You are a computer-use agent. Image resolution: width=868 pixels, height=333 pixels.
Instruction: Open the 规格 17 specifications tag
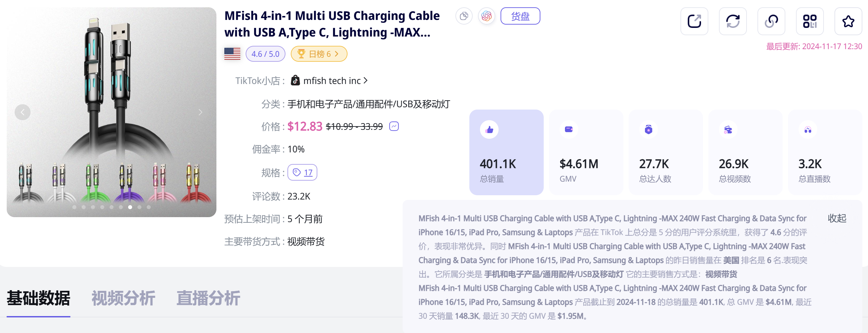click(302, 173)
